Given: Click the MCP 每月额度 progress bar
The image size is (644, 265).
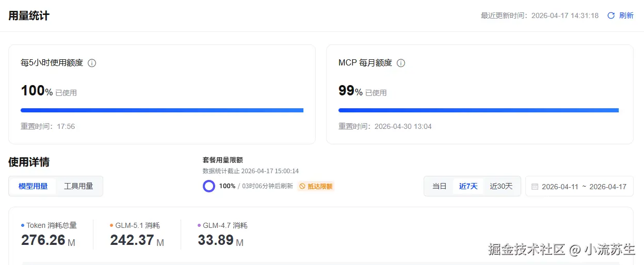Looking at the screenshot, I should 478,110.
